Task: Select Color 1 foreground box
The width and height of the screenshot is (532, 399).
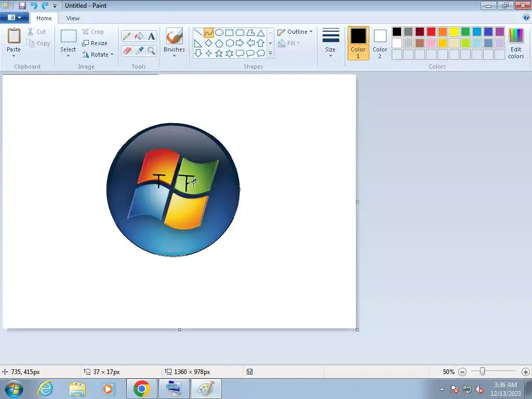Action: 358,43
